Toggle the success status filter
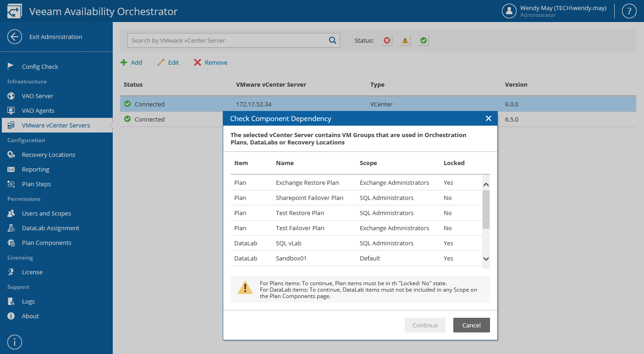This screenshot has height=354, width=644. click(424, 40)
